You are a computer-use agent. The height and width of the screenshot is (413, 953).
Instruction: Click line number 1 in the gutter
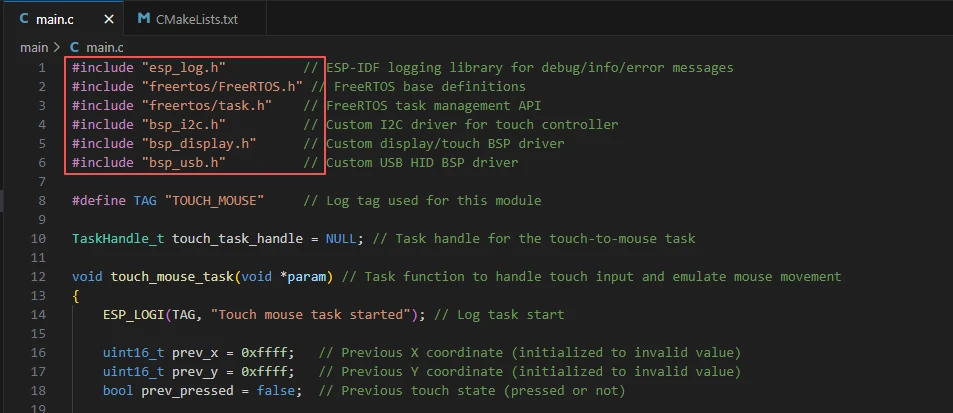(42, 67)
